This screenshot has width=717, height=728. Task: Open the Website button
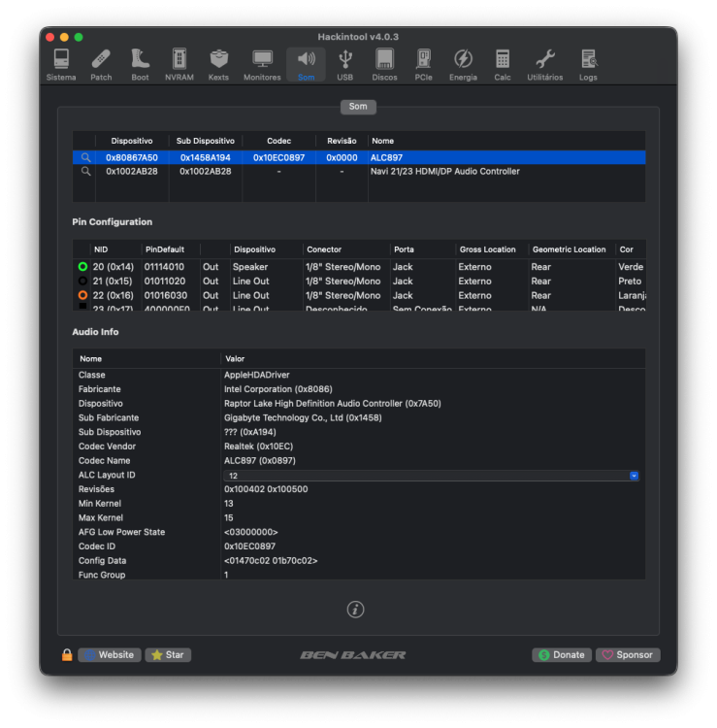109,654
